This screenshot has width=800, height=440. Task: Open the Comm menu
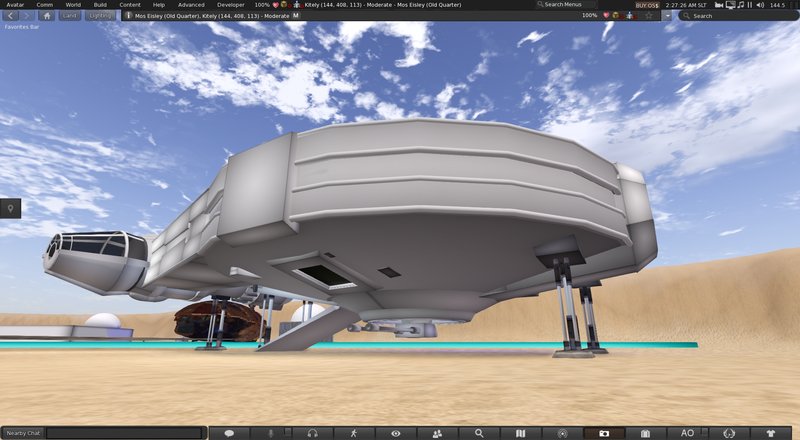tap(44, 5)
